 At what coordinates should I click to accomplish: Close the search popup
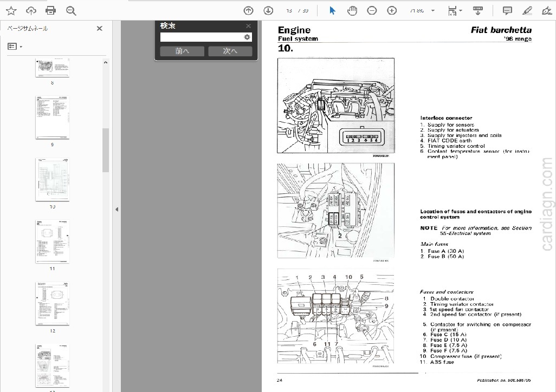[248, 26]
